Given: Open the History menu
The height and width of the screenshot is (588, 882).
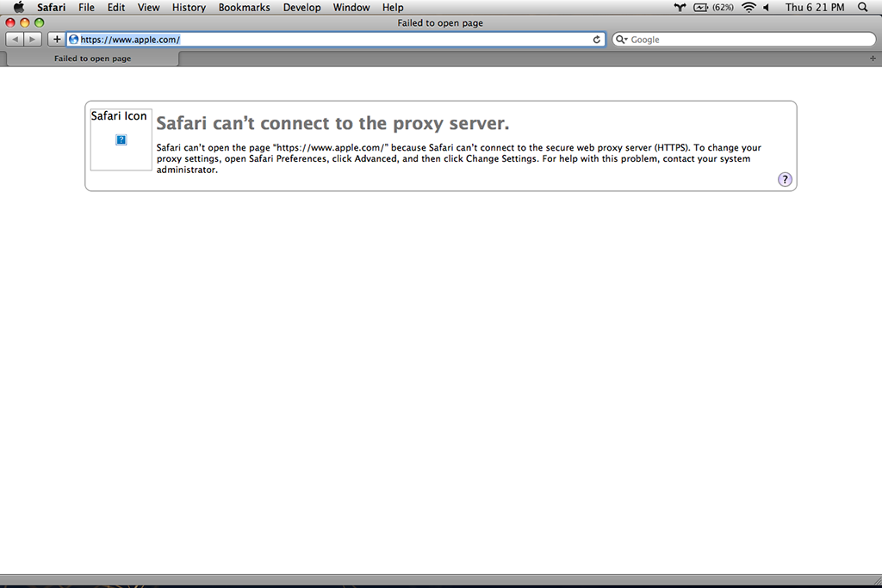Looking at the screenshot, I should tap(189, 7).
